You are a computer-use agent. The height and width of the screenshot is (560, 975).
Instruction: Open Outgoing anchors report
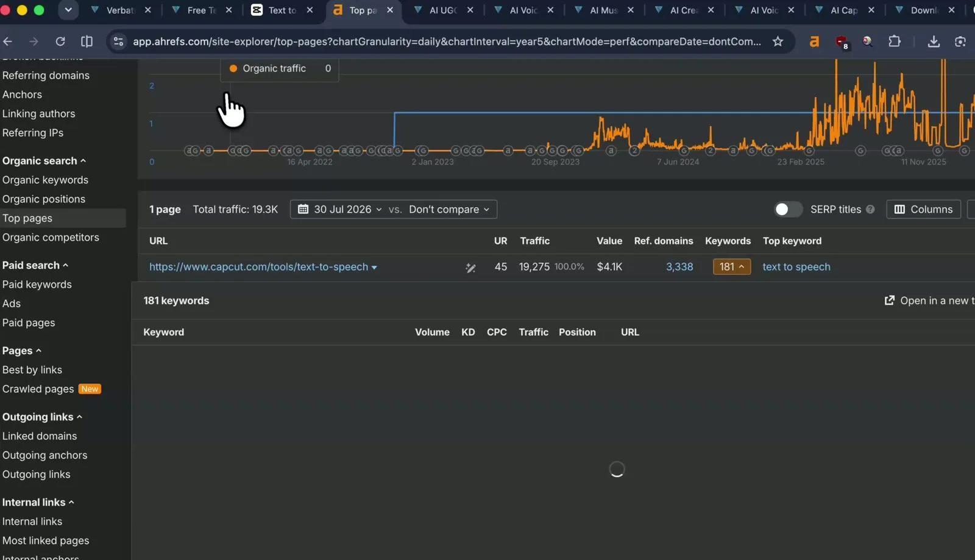pos(44,455)
